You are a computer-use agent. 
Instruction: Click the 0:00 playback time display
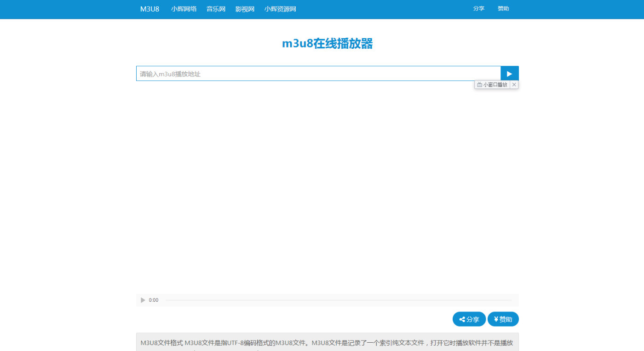[153, 299]
